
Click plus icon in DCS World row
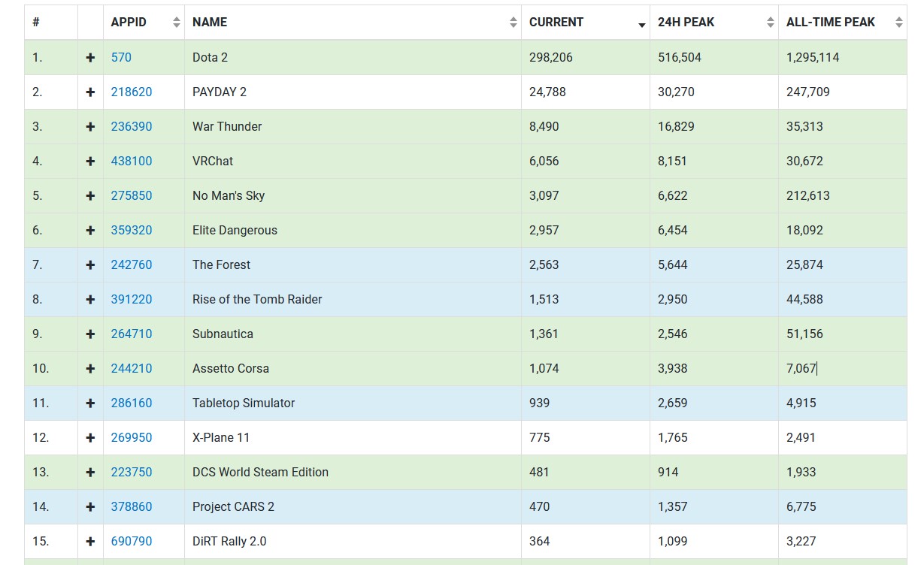(x=90, y=472)
